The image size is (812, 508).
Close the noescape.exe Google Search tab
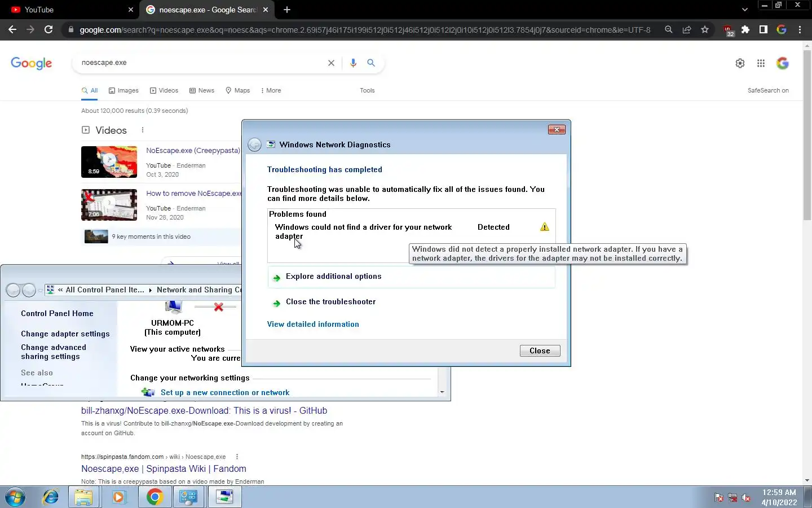[266, 10]
